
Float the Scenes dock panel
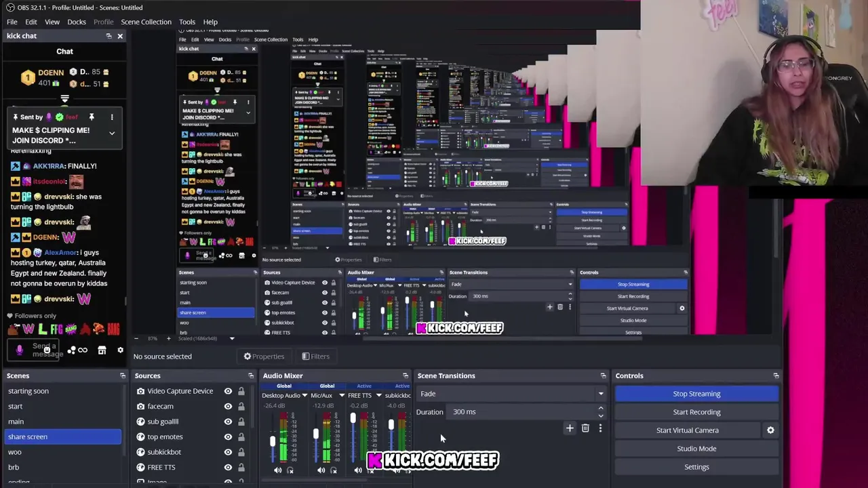pos(123,375)
